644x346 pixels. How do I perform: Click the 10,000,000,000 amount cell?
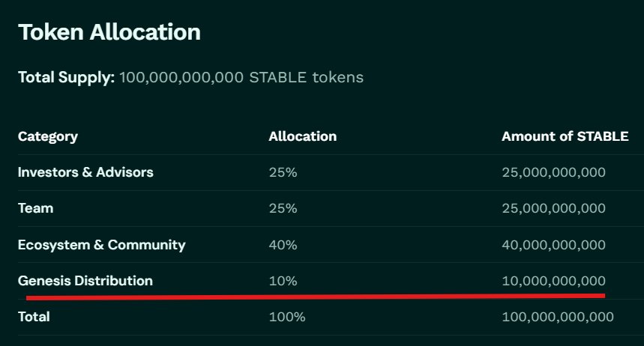(553, 281)
